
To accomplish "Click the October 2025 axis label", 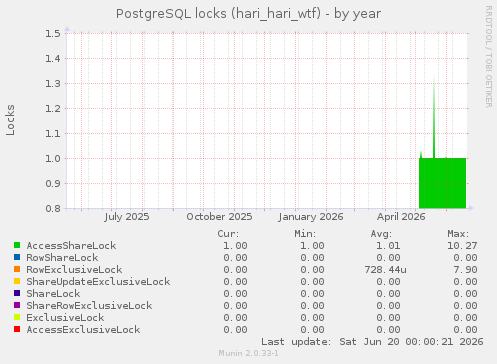I will click(219, 217).
